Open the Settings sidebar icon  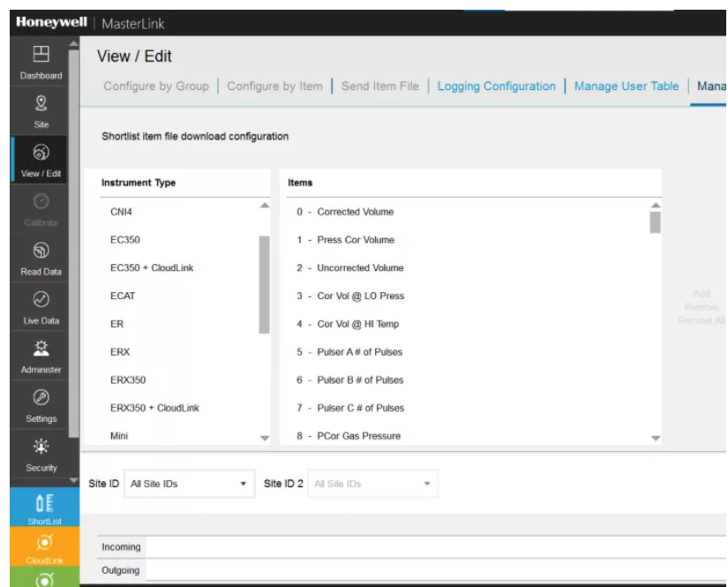coord(41,405)
